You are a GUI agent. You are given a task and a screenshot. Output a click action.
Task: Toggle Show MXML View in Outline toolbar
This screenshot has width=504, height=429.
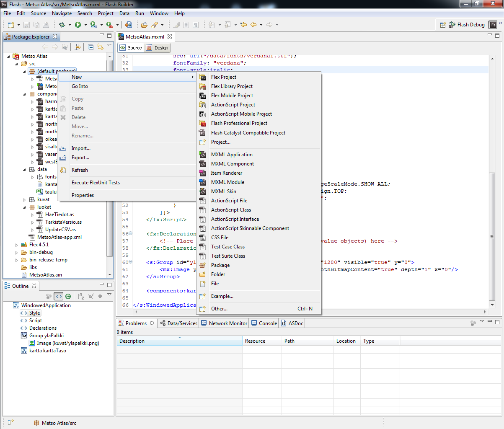pyautogui.click(x=59, y=296)
